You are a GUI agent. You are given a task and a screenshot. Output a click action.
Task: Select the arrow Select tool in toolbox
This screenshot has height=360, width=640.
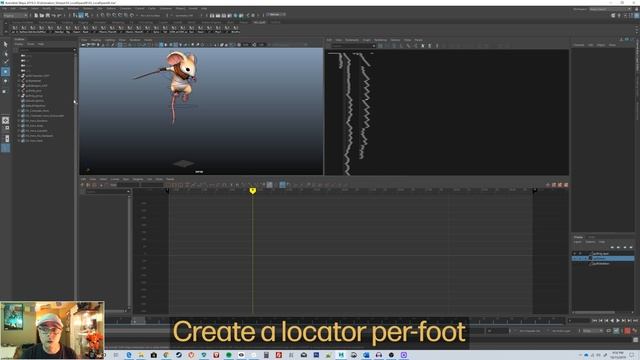click(x=5, y=44)
